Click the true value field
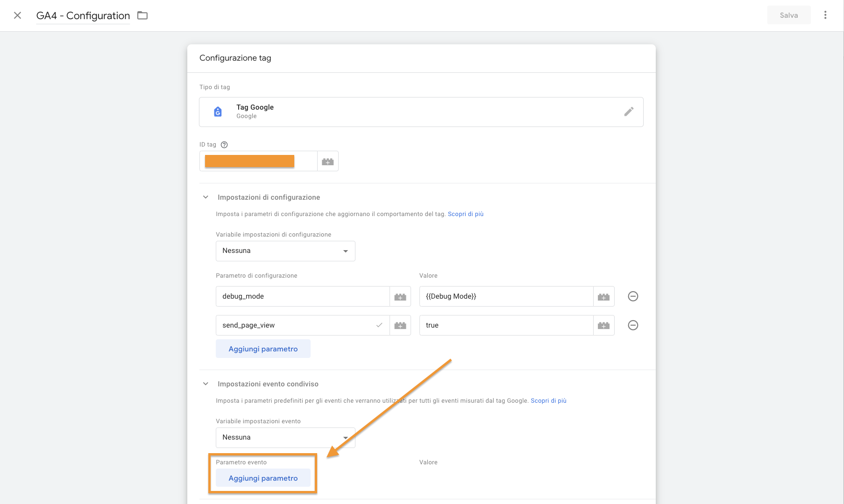This screenshot has width=844, height=504. 506,325
